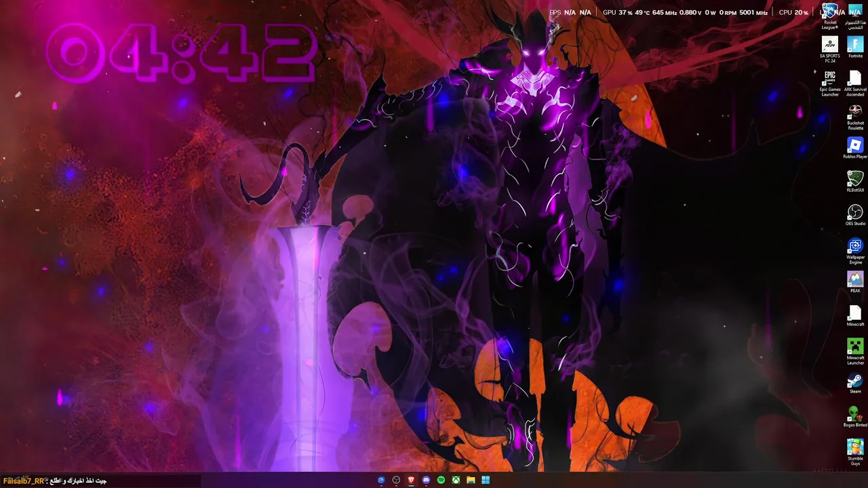Click the GPU stats overlay readout

coord(685,12)
